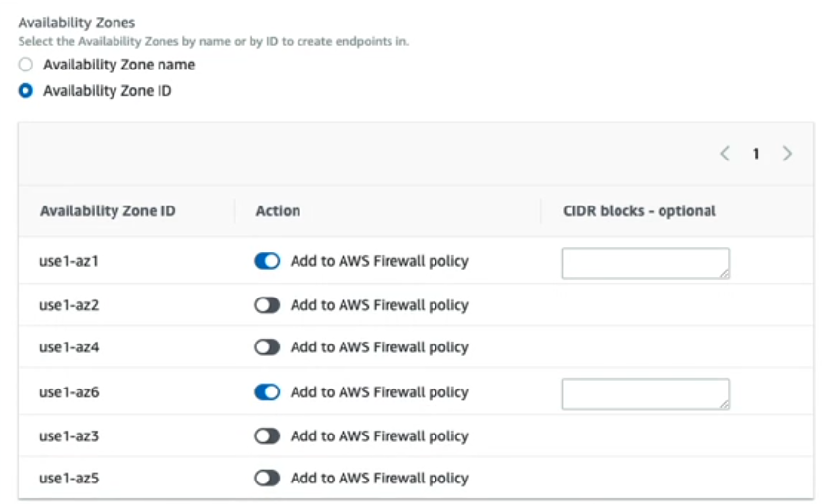The width and height of the screenshot is (824, 504).
Task: Select the Availability Zone ID radio option
Action: pos(26,91)
